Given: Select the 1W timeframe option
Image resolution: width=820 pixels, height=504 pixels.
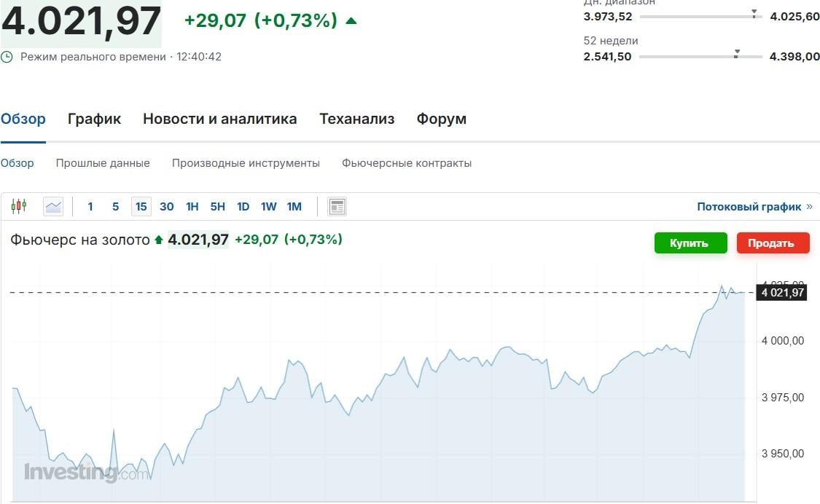Looking at the screenshot, I should pyautogui.click(x=268, y=206).
